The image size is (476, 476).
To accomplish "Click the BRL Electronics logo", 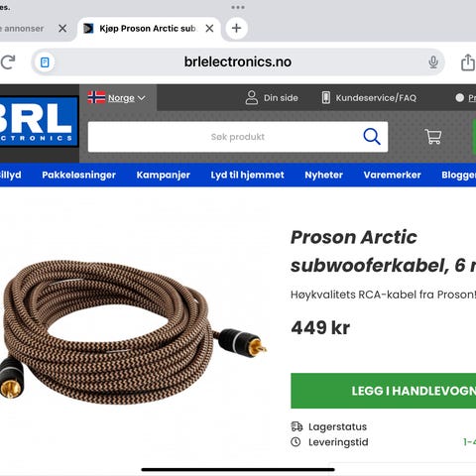I will 39,122.
